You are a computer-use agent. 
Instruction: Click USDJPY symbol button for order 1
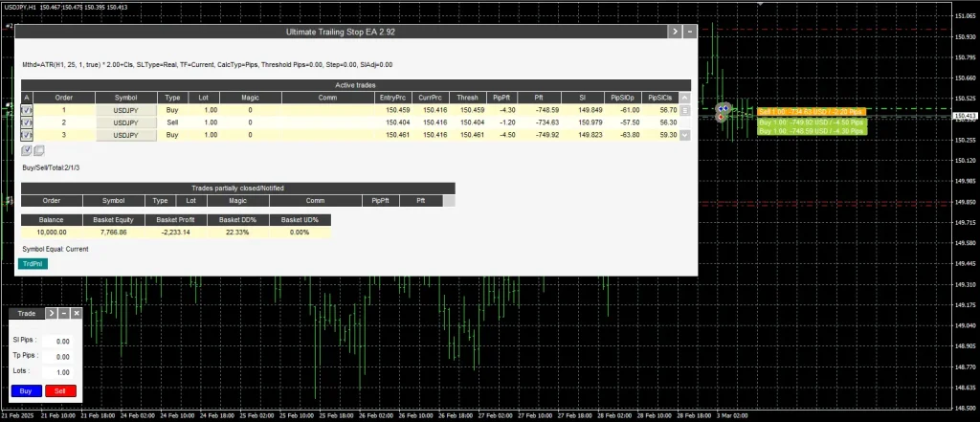click(126, 110)
